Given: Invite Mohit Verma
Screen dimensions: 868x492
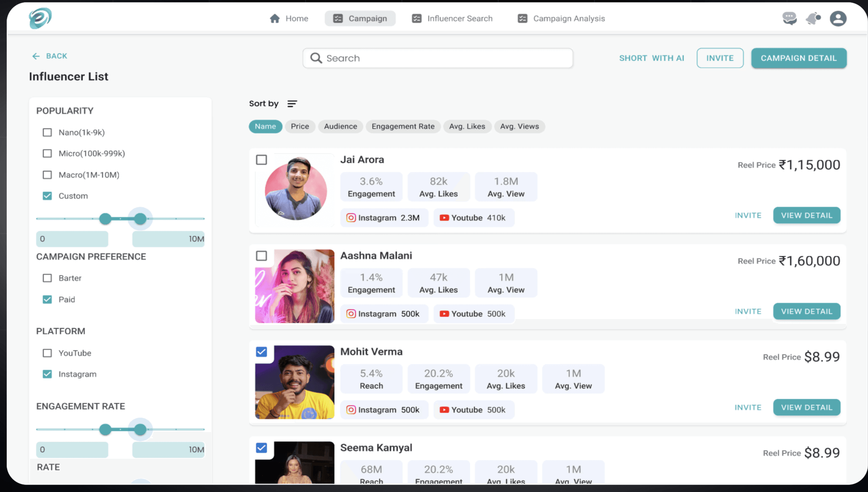Looking at the screenshot, I should pyautogui.click(x=748, y=408).
